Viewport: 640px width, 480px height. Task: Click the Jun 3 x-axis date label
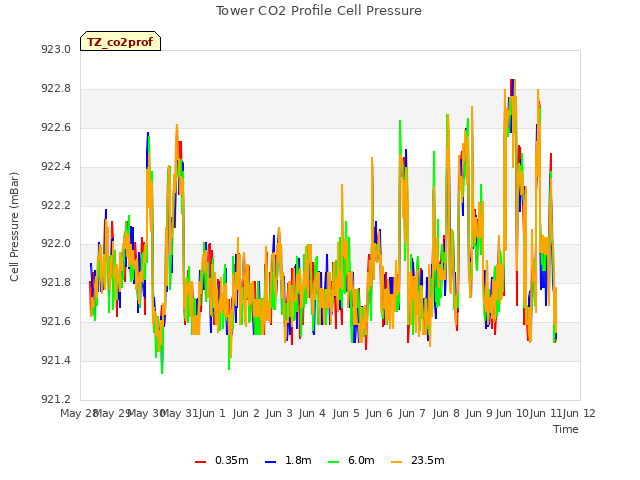(279, 413)
